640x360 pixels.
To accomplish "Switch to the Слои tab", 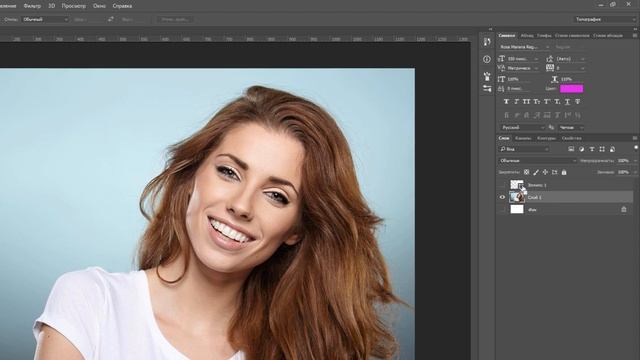I will coord(504,138).
